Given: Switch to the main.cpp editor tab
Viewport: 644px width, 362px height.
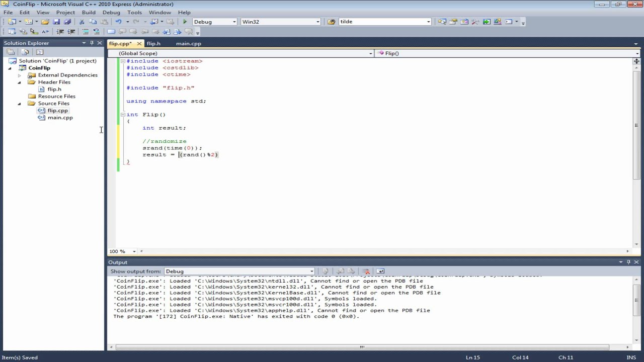Looking at the screenshot, I should point(189,44).
